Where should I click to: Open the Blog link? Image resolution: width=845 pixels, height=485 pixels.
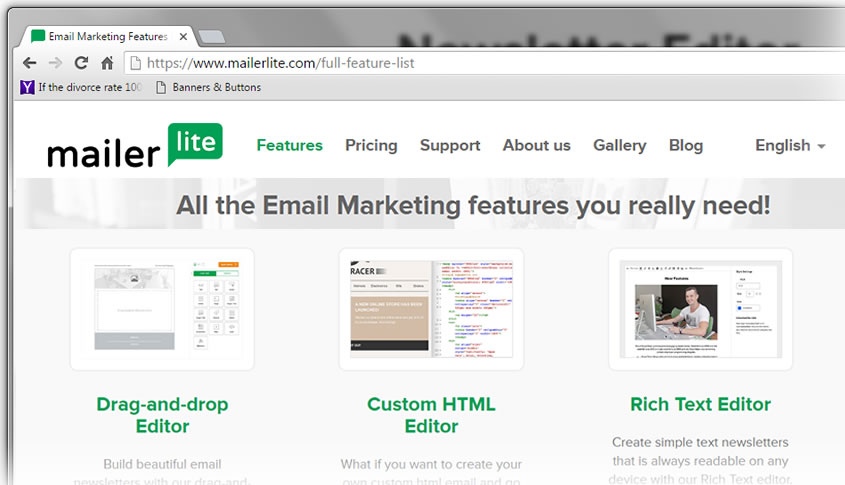click(x=686, y=146)
